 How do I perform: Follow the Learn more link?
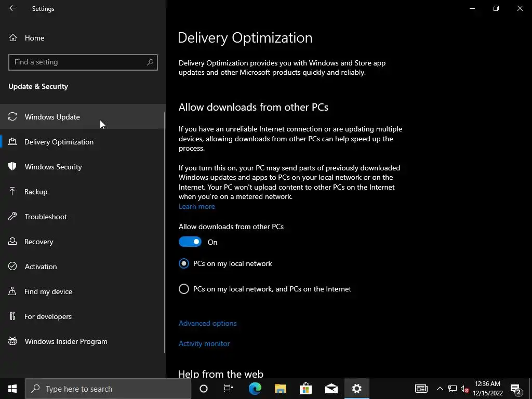(x=197, y=206)
